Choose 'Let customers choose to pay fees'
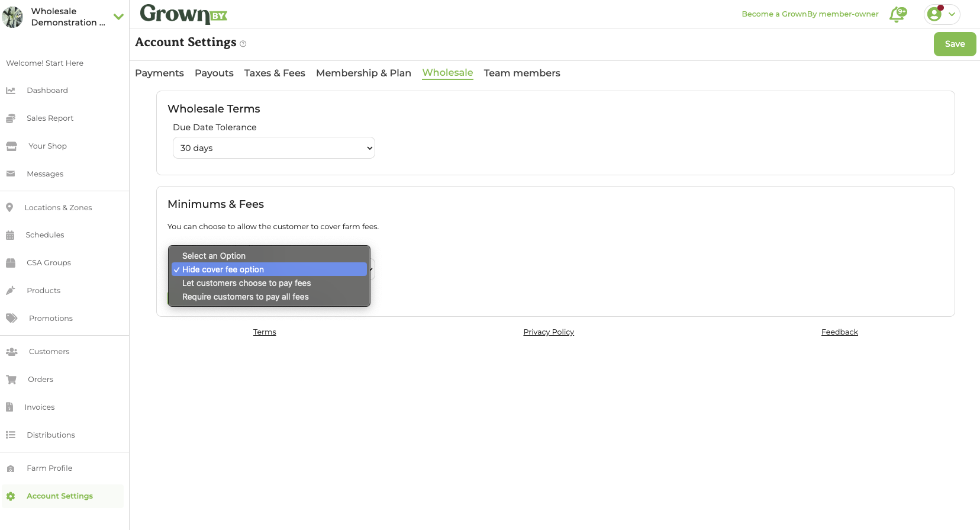The height and width of the screenshot is (530, 980). point(269,283)
